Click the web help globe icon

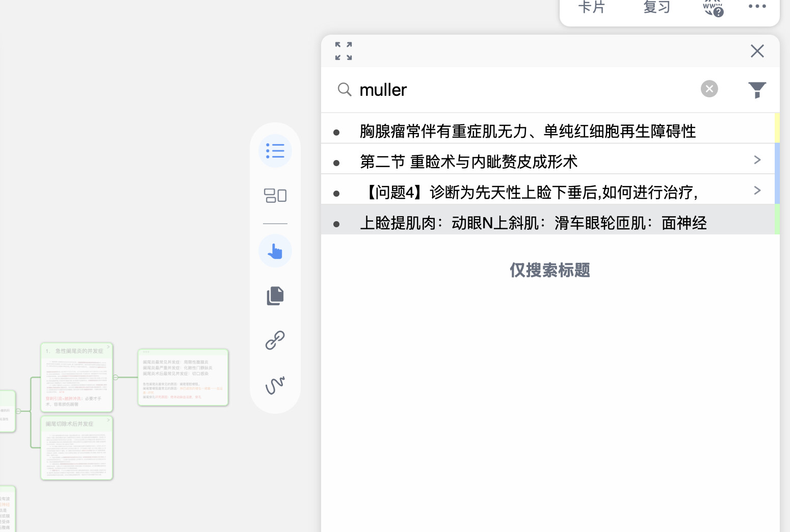(x=713, y=8)
